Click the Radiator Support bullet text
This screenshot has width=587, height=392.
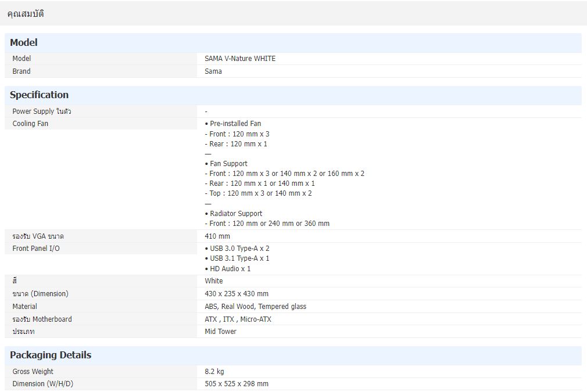[x=235, y=214]
